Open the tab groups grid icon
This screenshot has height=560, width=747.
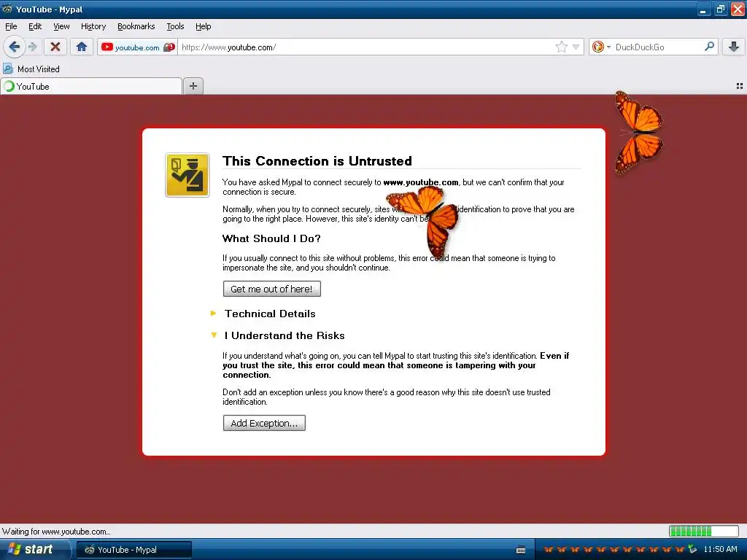[x=740, y=86]
